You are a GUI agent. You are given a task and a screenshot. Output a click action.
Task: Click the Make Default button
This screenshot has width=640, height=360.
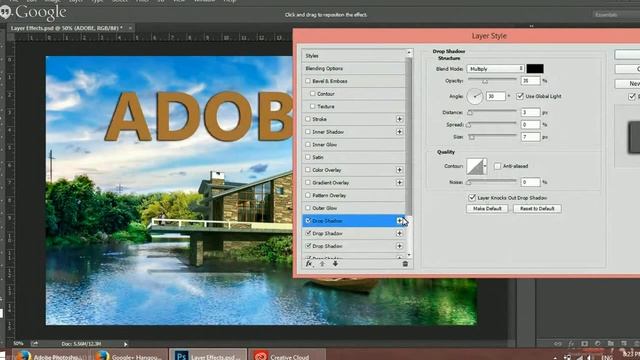[487, 209]
